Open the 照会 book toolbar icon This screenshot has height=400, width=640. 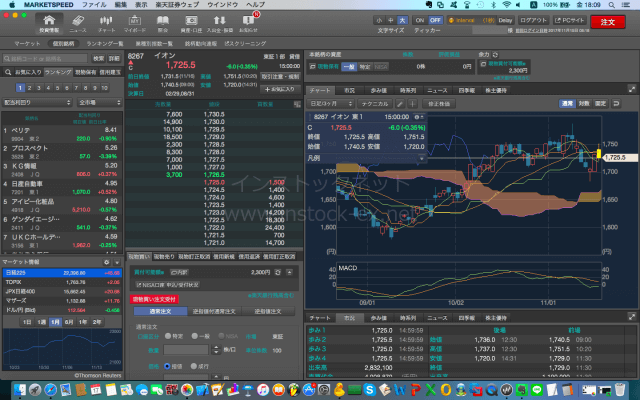coord(162,24)
